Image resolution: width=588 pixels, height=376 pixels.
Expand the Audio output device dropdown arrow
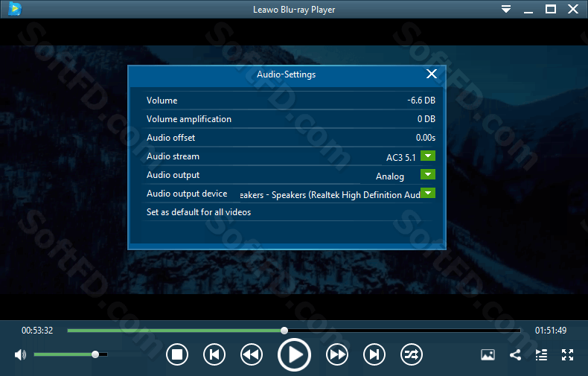(428, 193)
